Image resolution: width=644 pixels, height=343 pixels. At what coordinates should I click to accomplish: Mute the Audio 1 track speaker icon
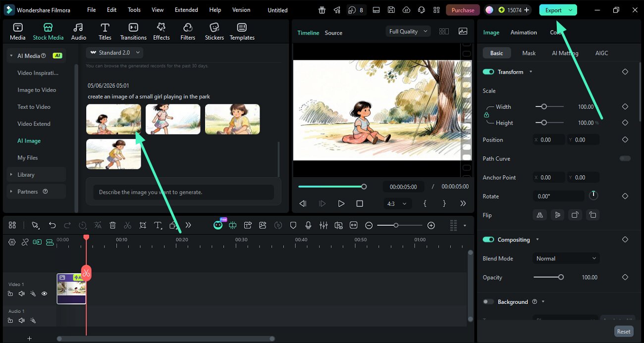pos(21,320)
